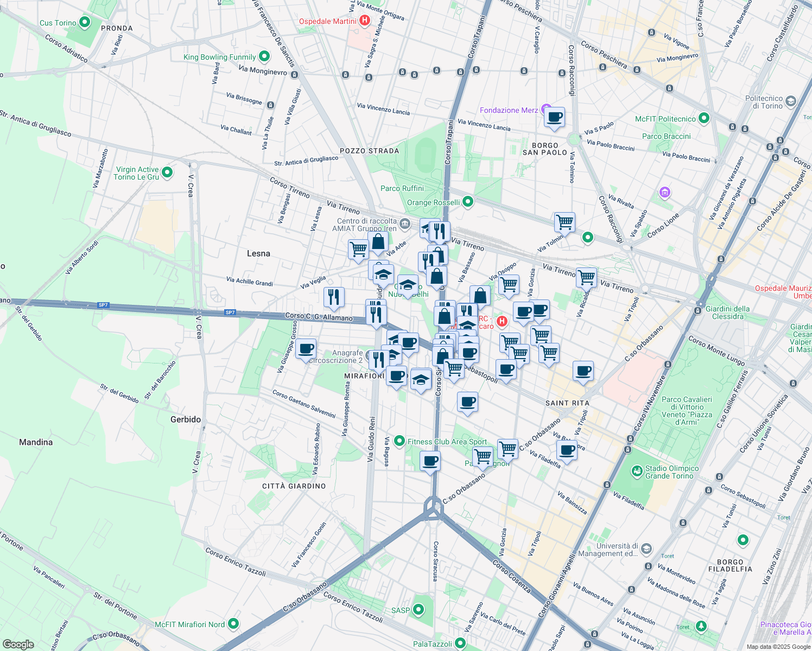
Task: Open McFIT Mirafiori Nord marker
Action: [x=232, y=624]
